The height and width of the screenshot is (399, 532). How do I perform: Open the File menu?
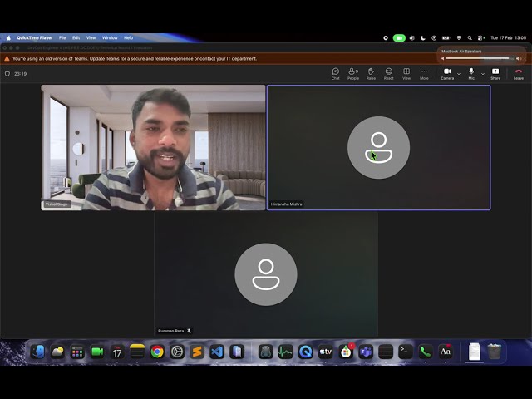[x=62, y=37]
